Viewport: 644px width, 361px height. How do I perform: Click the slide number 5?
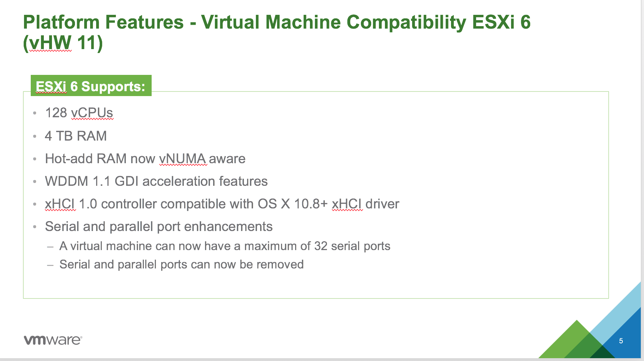(x=621, y=341)
